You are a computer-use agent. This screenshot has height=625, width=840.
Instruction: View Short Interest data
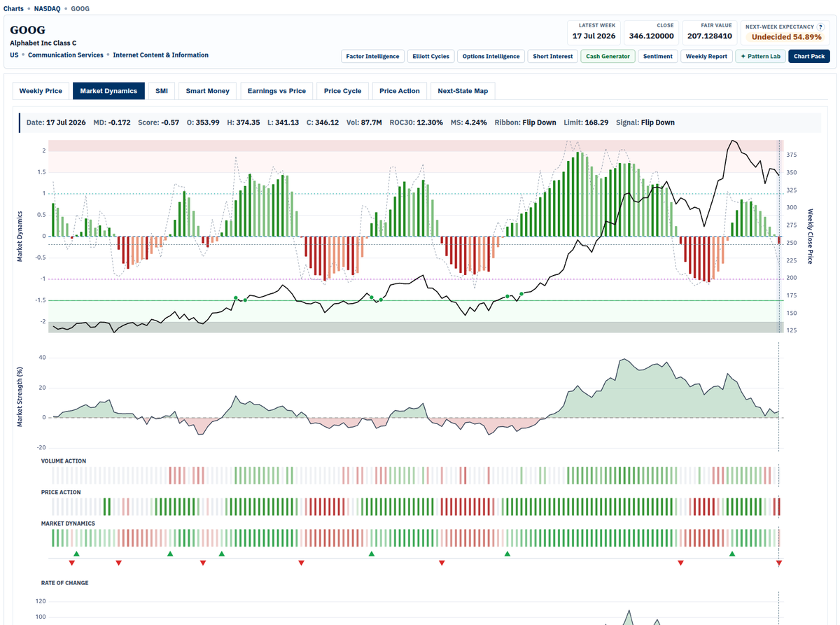[552, 56]
